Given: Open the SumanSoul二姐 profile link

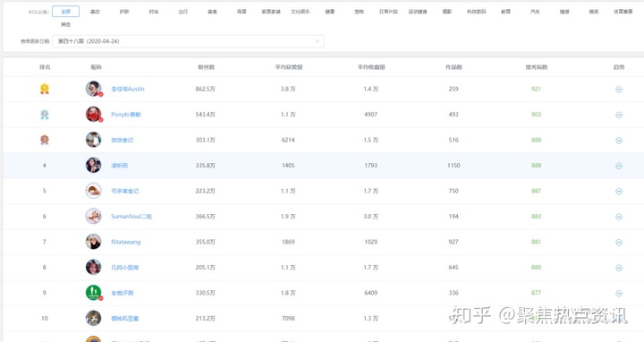Looking at the screenshot, I should pyautogui.click(x=131, y=217).
